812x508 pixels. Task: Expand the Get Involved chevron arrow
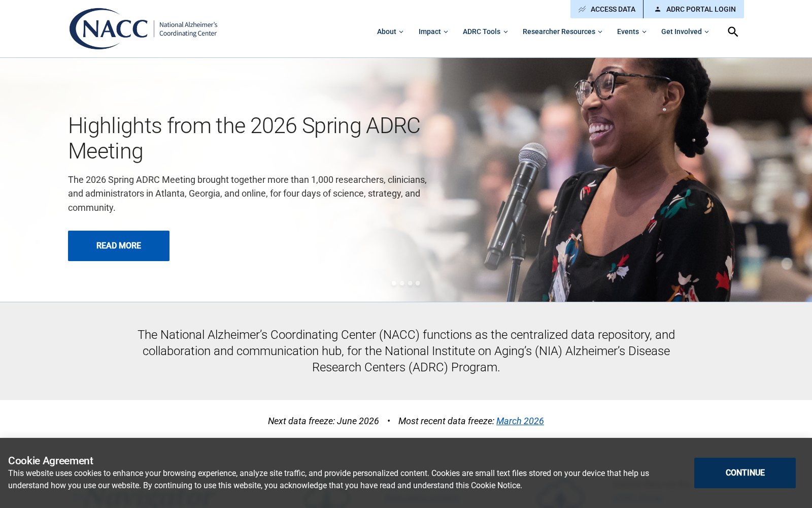[706, 32]
